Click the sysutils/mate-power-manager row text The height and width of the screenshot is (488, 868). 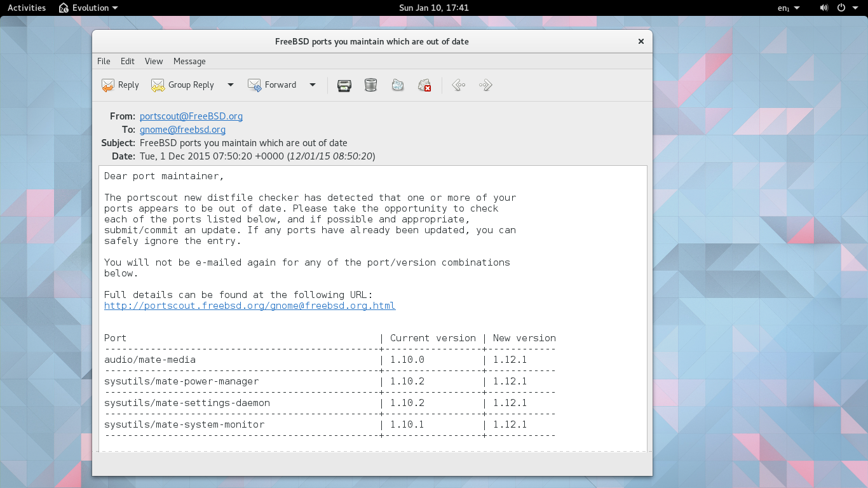pos(182,381)
